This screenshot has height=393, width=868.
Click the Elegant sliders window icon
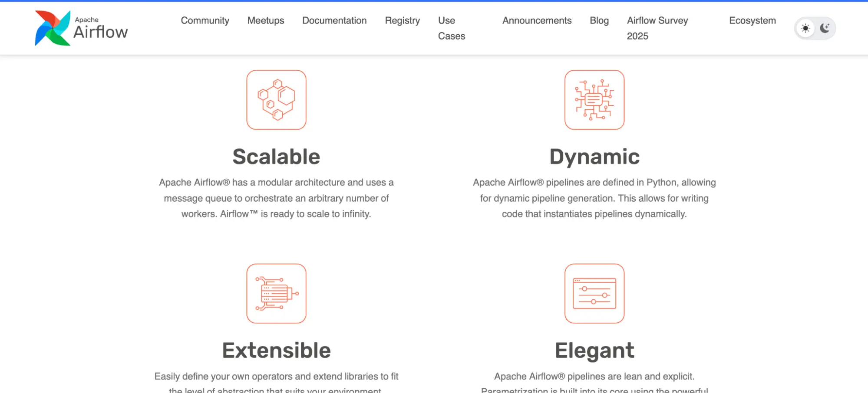(x=594, y=294)
